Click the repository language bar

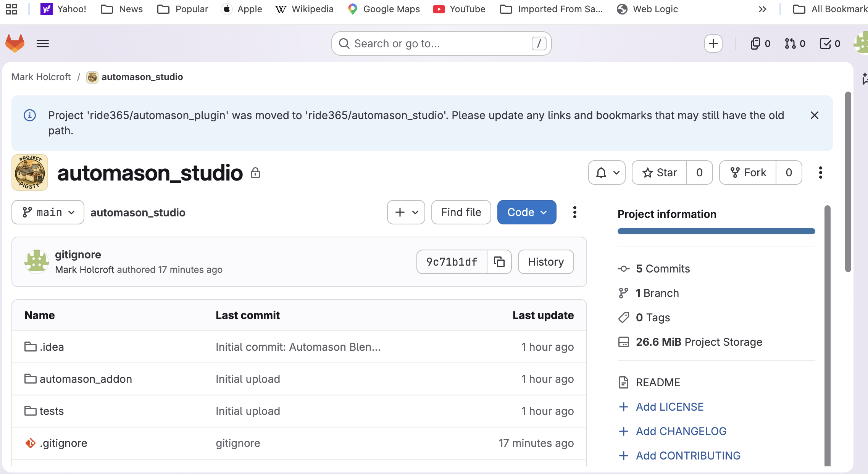click(716, 231)
